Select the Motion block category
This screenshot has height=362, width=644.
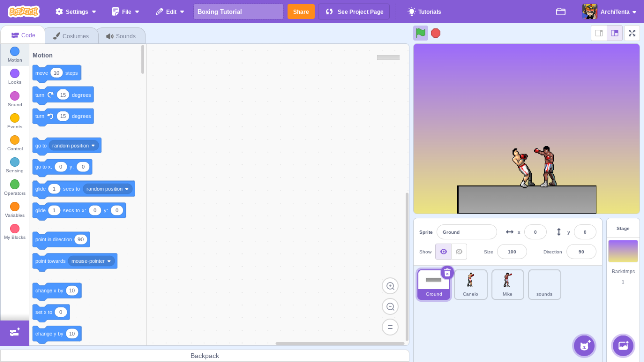coord(15,55)
